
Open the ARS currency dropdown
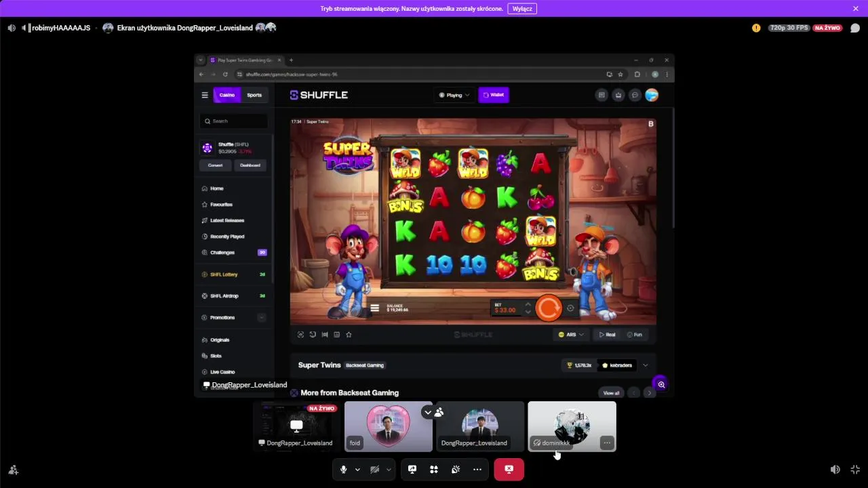[571, 335]
